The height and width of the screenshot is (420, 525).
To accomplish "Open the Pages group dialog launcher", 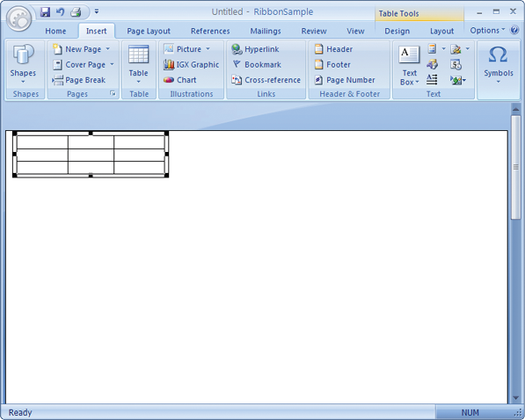I will [113, 94].
